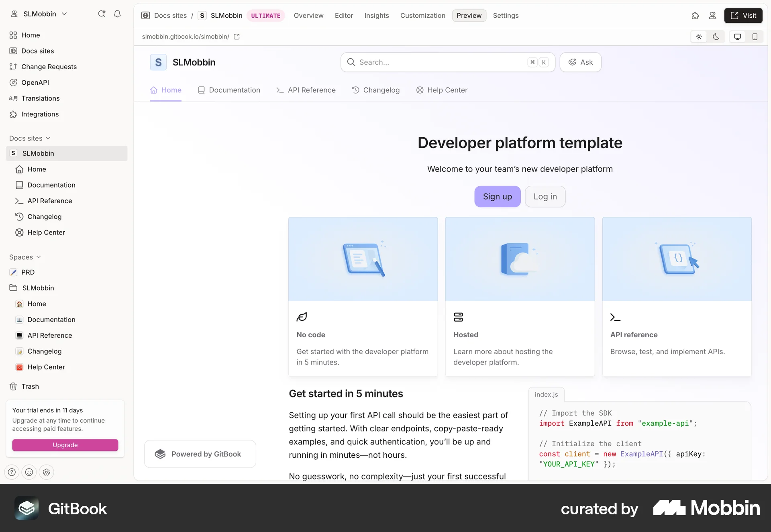Switch preview to light theme
The width and height of the screenshot is (771, 532).
point(699,37)
